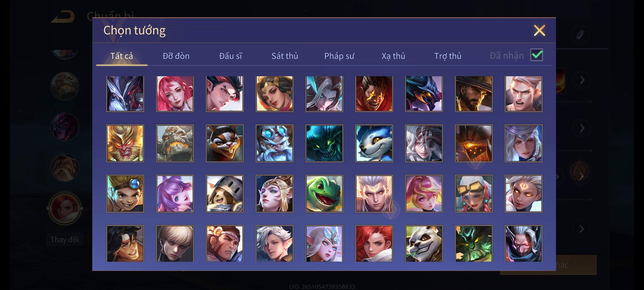Viewport: 644px width, 290px height.
Task: Choose the cowboy hat bearded hero
Action: [474, 94]
